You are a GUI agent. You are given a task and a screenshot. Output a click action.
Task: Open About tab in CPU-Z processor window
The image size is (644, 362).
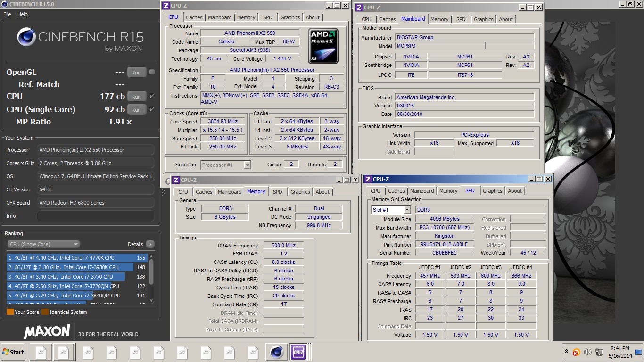pos(313,17)
